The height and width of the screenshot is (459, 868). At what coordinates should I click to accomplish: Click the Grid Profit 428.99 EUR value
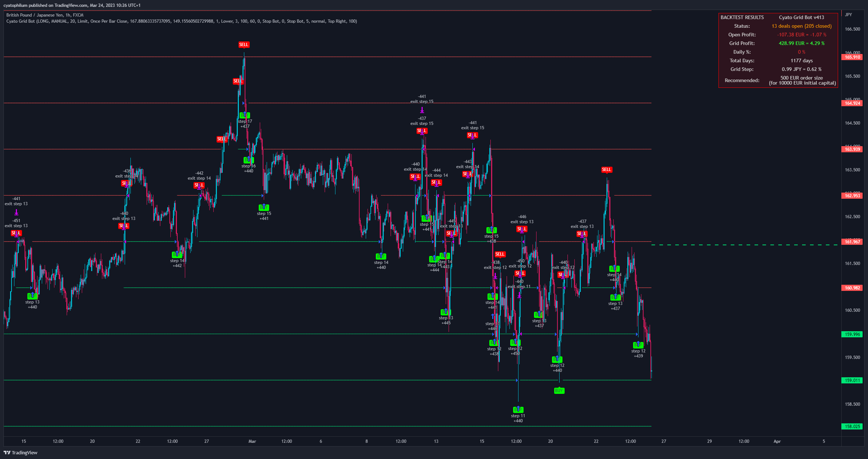click(x=801, y=43)
